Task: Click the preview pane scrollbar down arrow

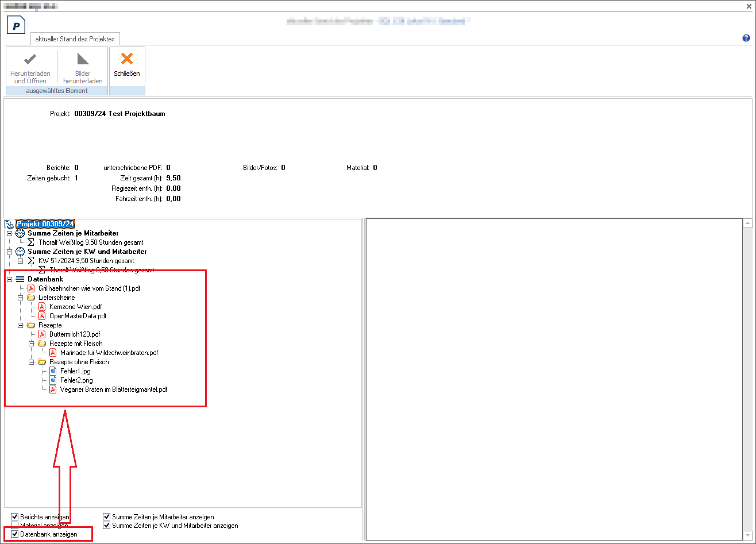Action: 747,535
